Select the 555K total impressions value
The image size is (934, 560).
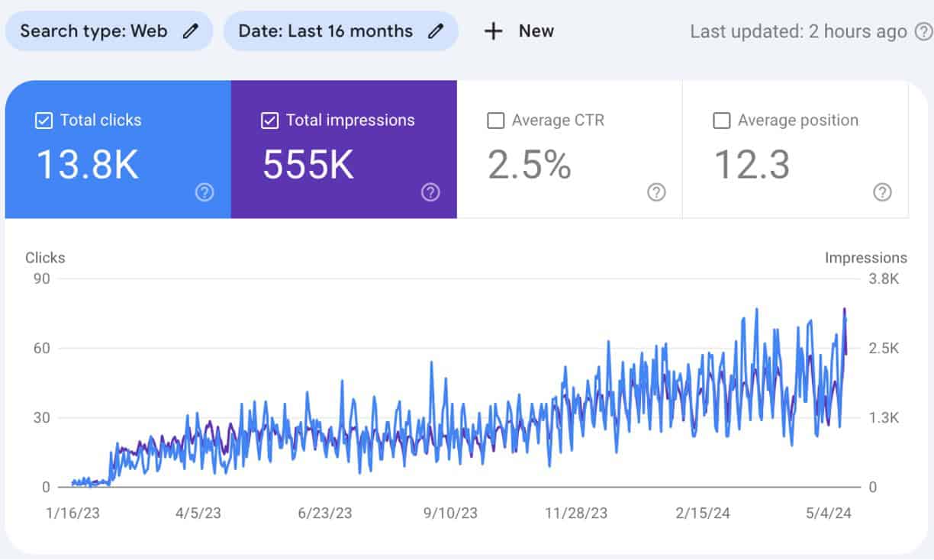[x=308, y=165]
